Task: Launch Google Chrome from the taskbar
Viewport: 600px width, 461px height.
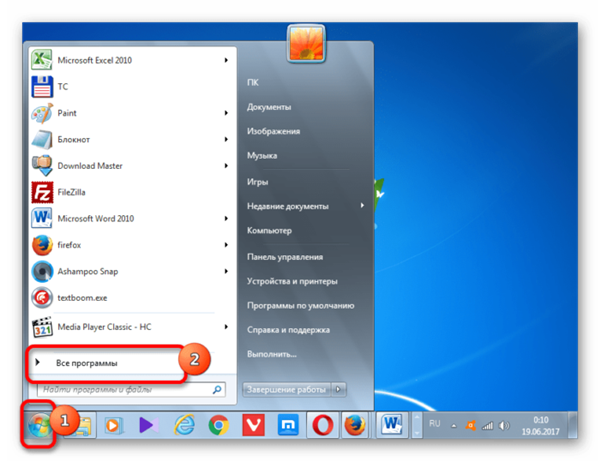Action: [x=218, y=425]
